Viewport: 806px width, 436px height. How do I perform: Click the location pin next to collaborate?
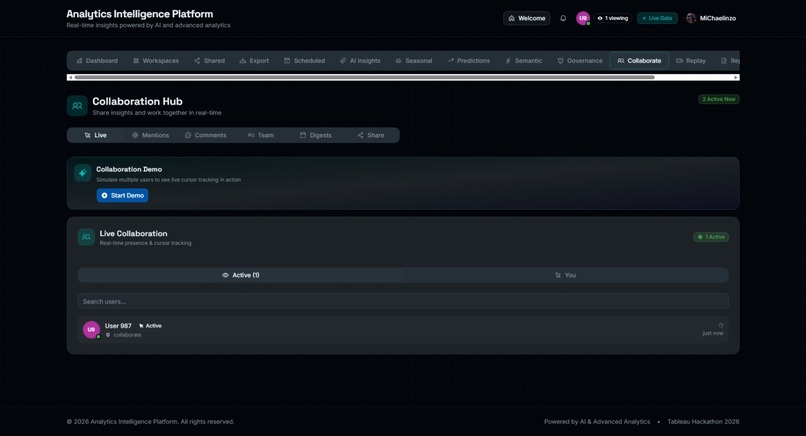[108, 335]
